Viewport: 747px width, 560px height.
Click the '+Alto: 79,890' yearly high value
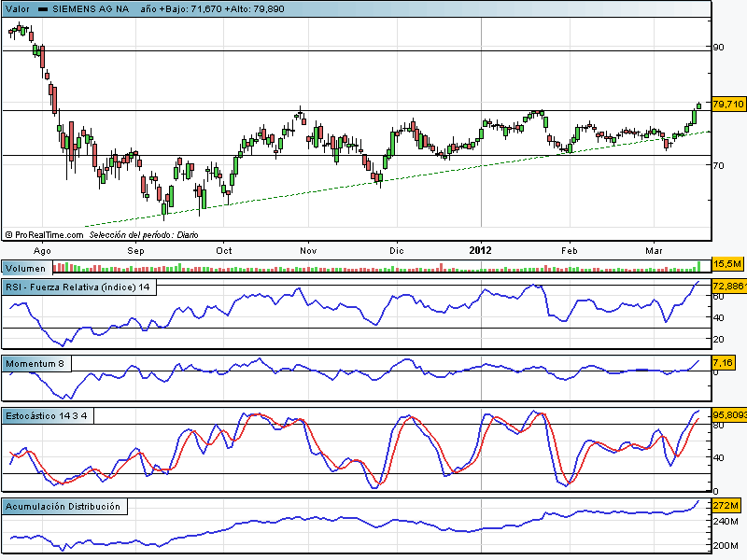(254, 9)
